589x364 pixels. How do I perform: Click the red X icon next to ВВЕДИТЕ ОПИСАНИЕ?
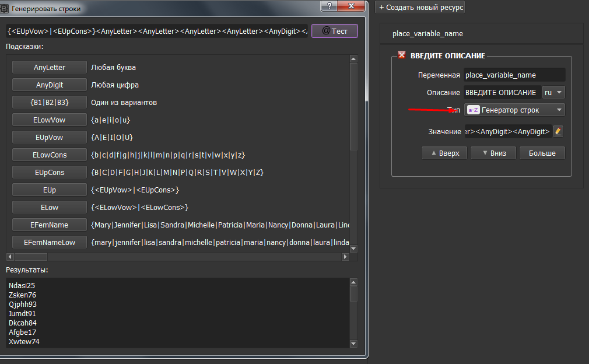click(x=401, y=54)
